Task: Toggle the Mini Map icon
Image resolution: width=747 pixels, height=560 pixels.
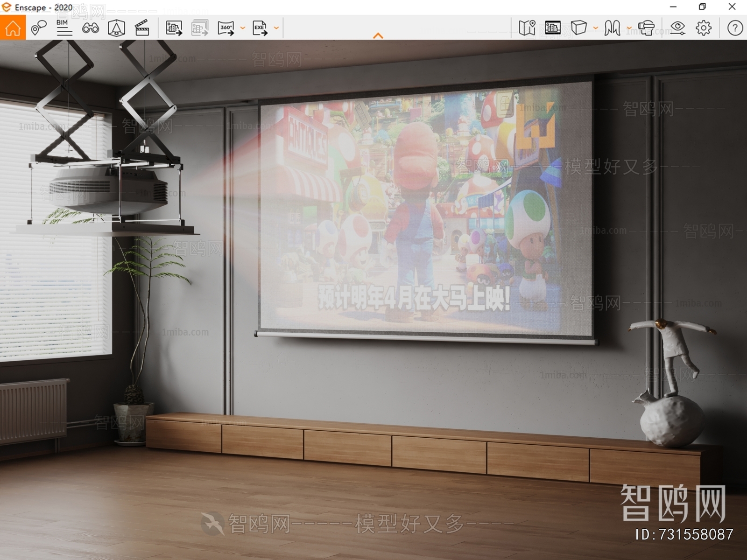Action: [x=527, y=28]
